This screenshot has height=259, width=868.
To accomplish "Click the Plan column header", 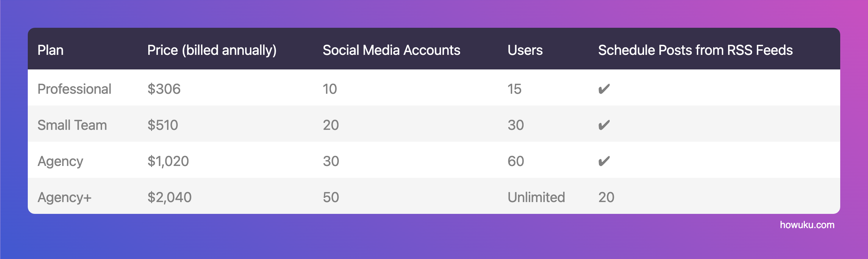I will point(50,50).
